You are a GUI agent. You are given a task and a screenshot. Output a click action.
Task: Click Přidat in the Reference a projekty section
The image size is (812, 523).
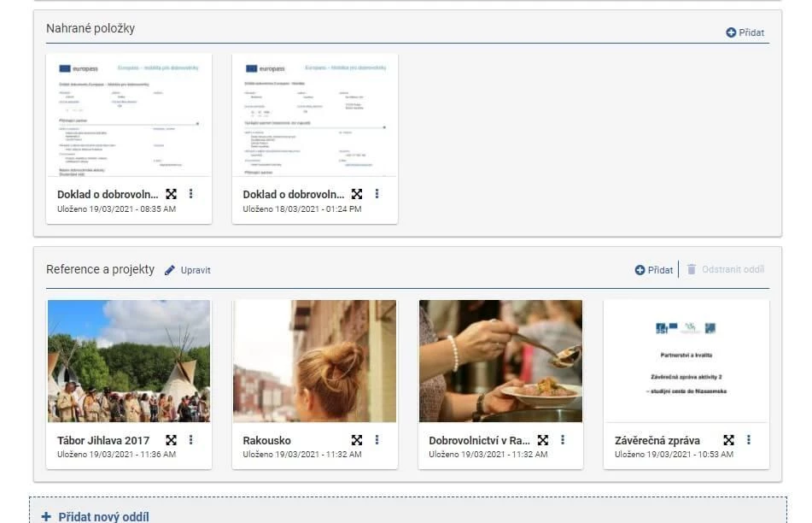pyautogui.click(x=654, y=270)
